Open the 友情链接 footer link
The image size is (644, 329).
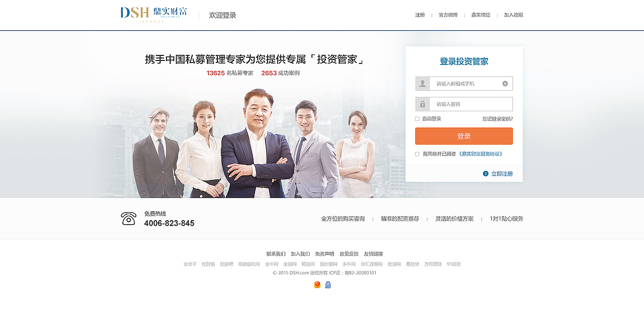pyautogui.click(x=373, y=254)
